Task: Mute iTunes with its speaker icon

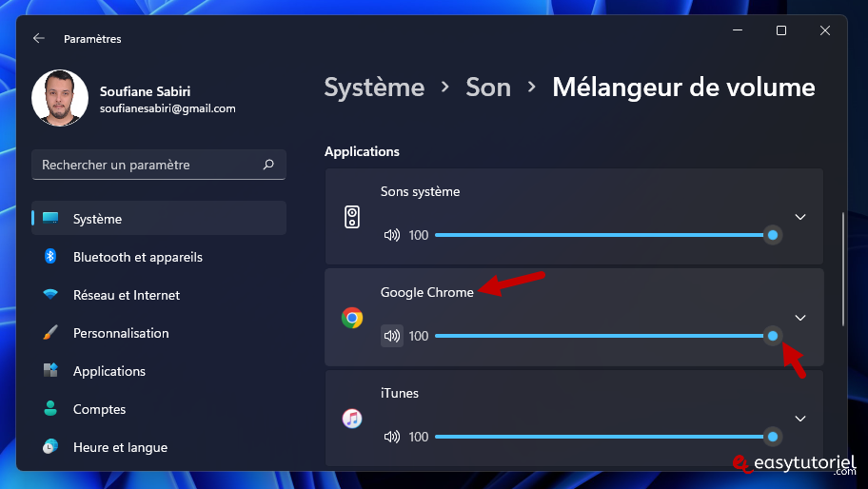Action: [x=392, y=437]
